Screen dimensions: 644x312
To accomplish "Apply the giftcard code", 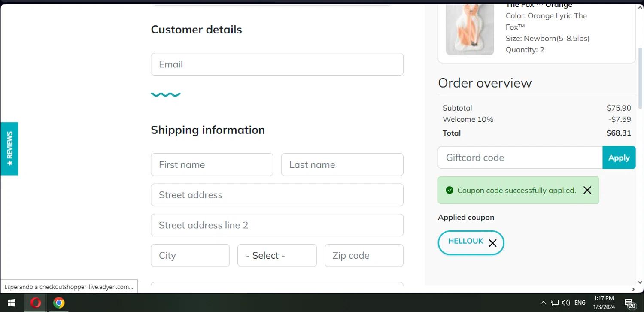I will coord(619,158).
